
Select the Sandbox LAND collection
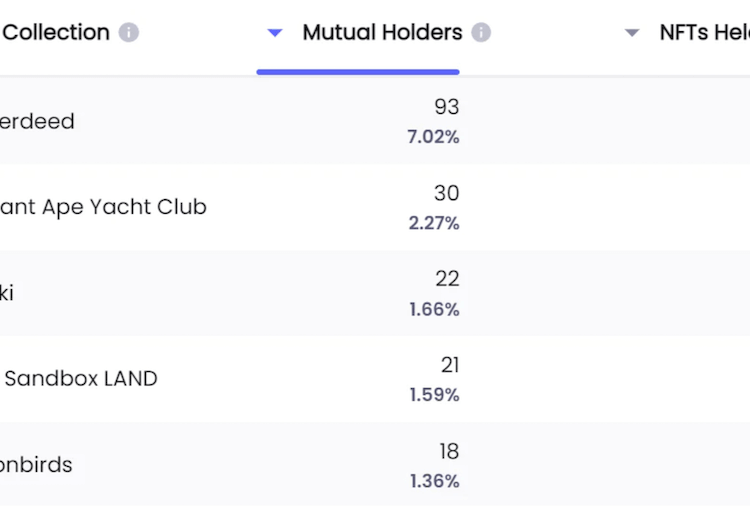[80, 379]
